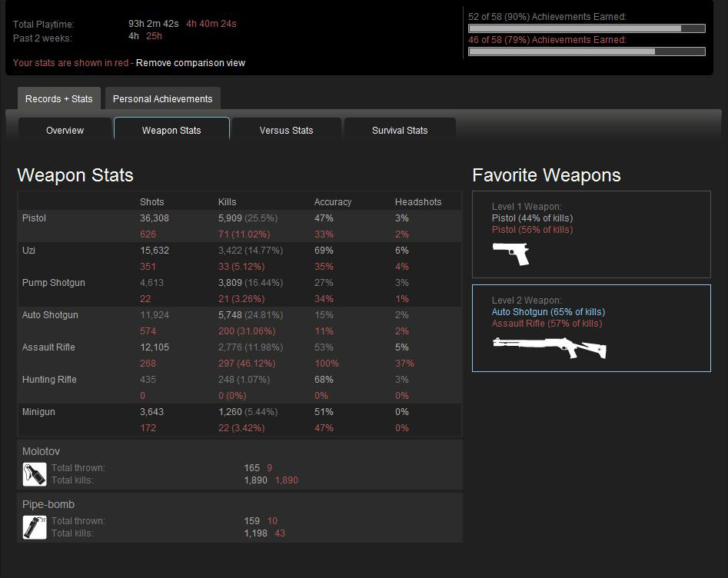Click the Remove comparison view link
728x578 pixels.
[x=191, y=63]
